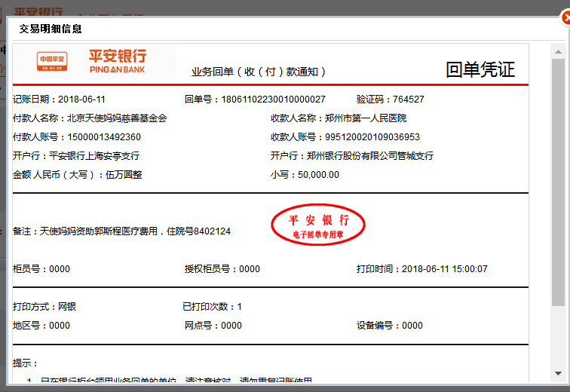The image size is (570, 392).
Task: Click the 记账日期 2018-06-11 field
Action: pyautogui.click(x=59, y=100)
